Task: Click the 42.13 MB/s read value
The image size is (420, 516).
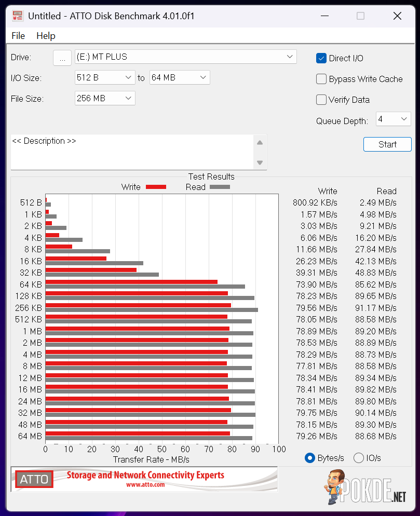Action: (x=375, y=261)
